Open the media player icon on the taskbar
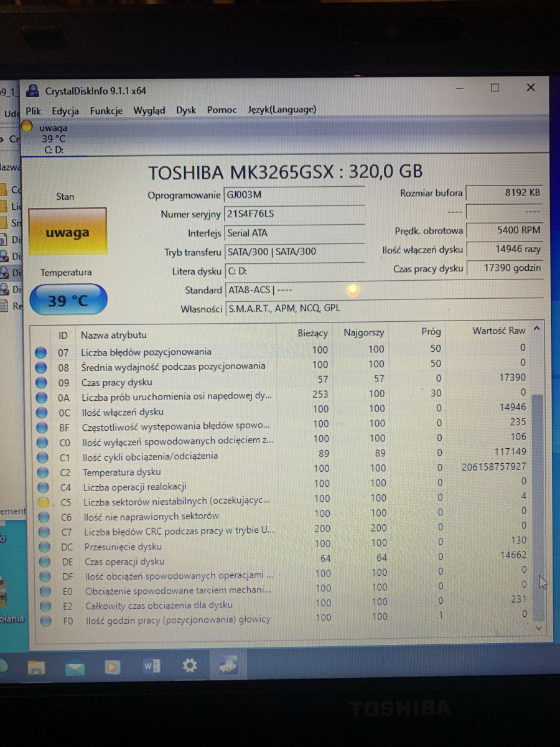 click(113, 667)
